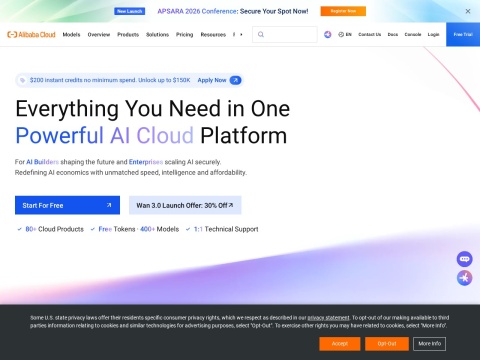
Task: Open the Resources menu
Action: click(x=213, y=34)
